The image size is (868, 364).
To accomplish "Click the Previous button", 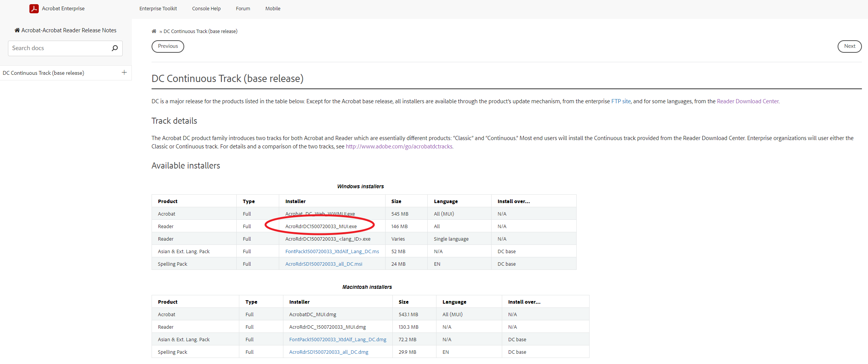I will pyautogui.click(x=168, y=46).
